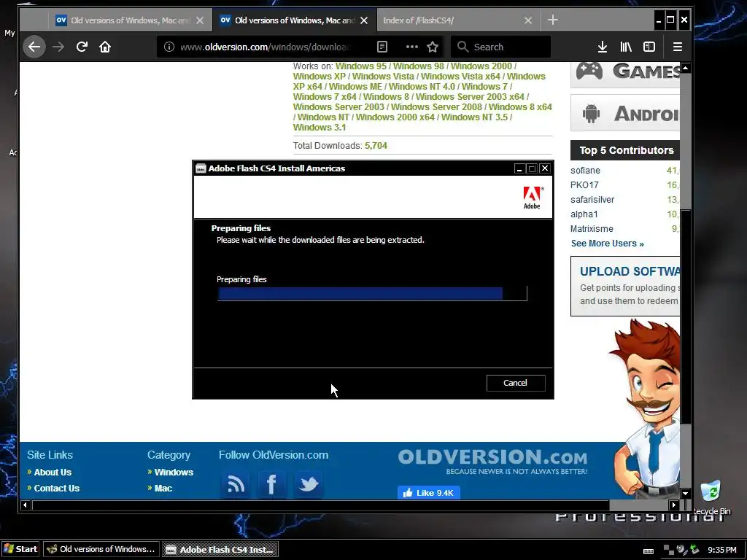Click the Twitter follow icon
The height and width of the screenshot is (560, 747).
point(309,484)
